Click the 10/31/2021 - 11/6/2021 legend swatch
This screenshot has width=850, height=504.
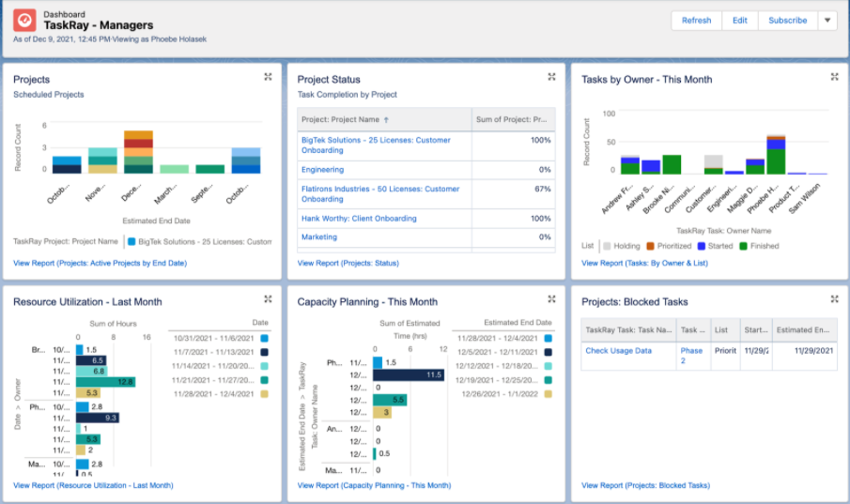(x=264, y=338)
